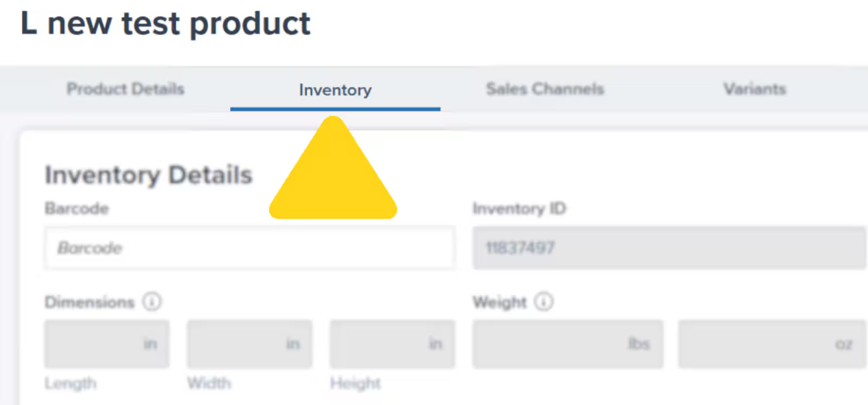Open the Sales Channels tab
Viewport: 868px width, 405px height.
545,88
